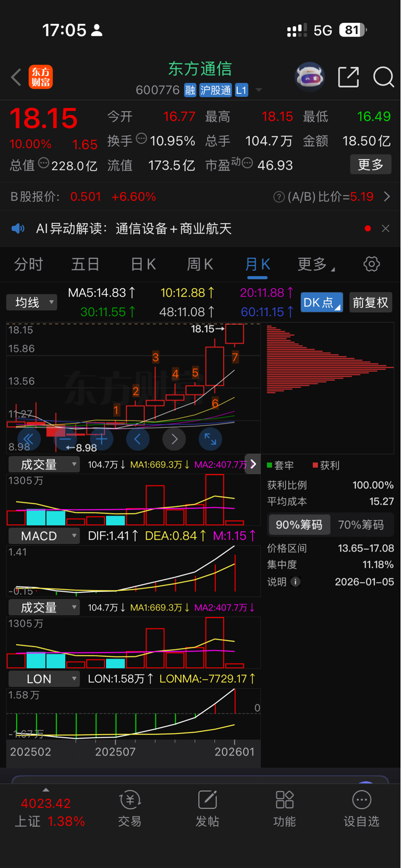Viewport: 401px width, 868px height.
Task: Tap the battery 81 indicator
Action: click(353, 30)
